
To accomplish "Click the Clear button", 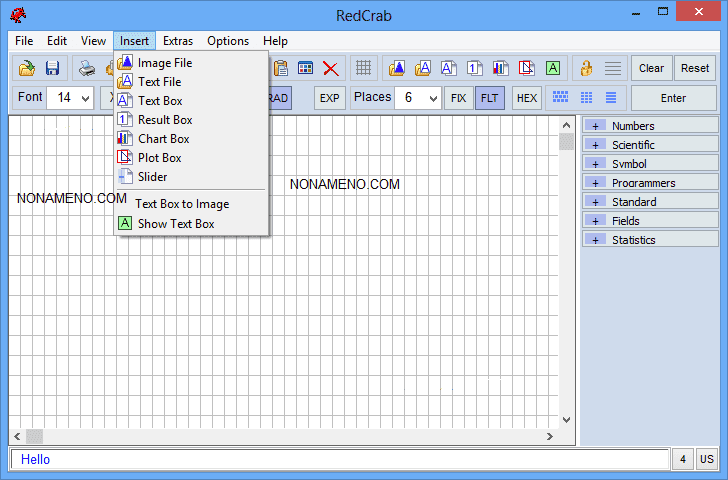I will pyautogui.click(x=651, y=68).
